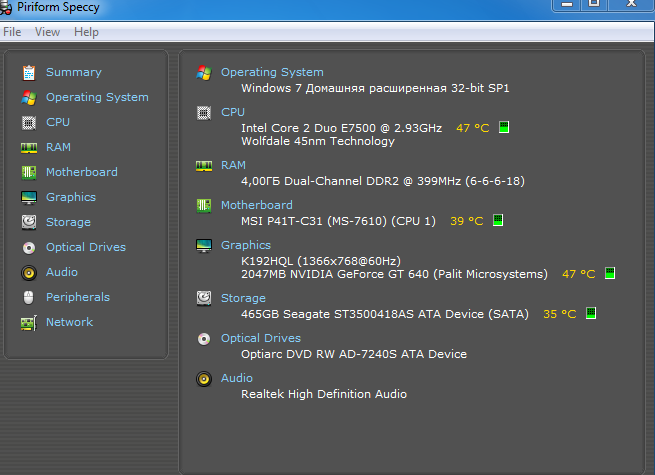Click the Summary clipboard icon in sidebar
Viewport: 655px width, 475px height.
(29, 73)
